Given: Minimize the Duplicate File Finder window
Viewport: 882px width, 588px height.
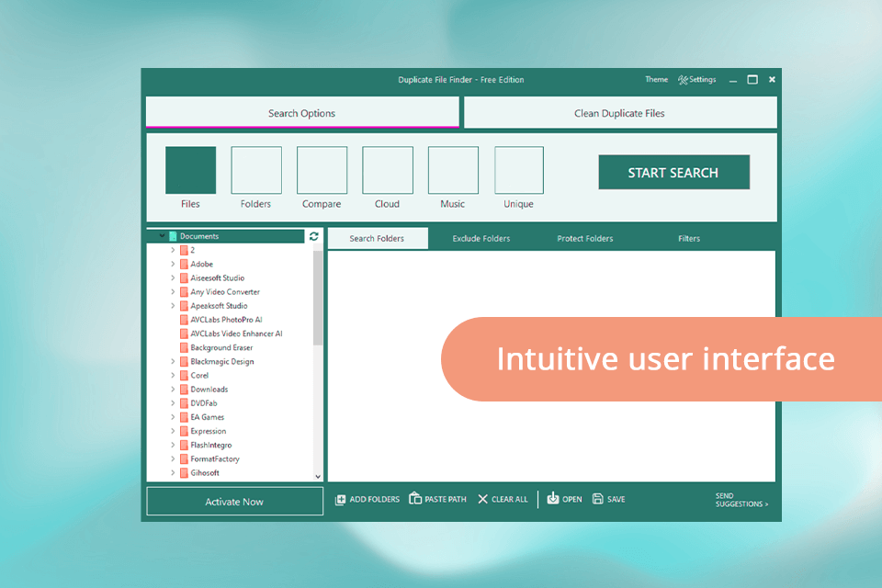Looking at the screenshot, I should [733, 81].
